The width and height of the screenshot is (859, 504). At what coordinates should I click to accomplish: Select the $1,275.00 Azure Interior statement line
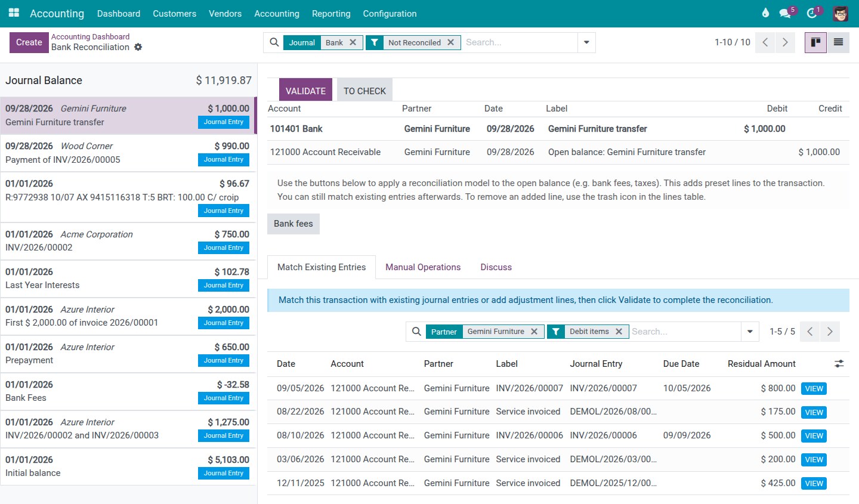pyautogui.click(x=128, y=429)
